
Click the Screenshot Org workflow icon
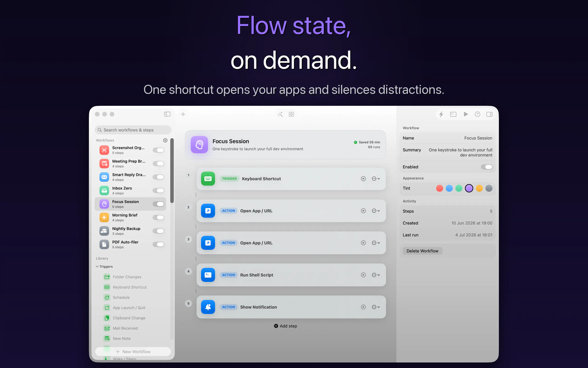click(x=104, y=150)
